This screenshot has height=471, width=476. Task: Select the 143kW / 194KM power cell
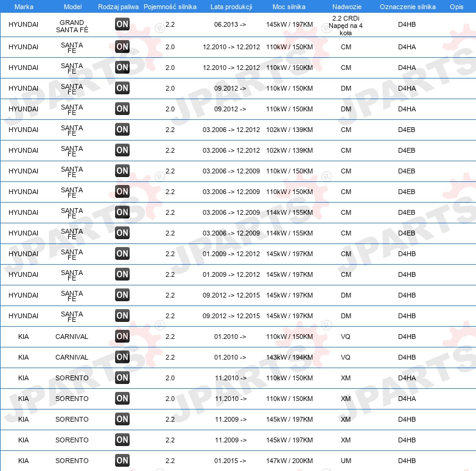tap(289, 357)
